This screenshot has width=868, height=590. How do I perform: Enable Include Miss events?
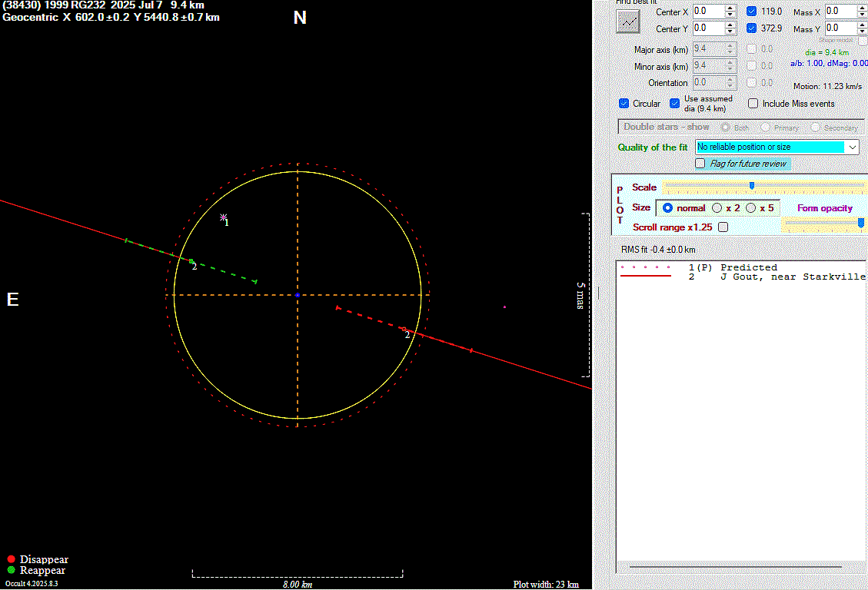(753, 104)
